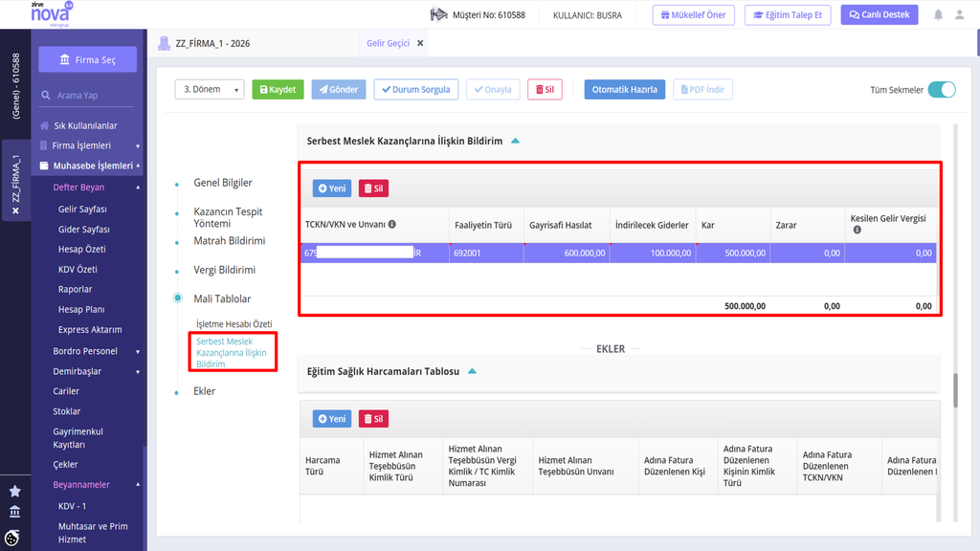Viewport: 980px width, 551px height.
Task: Open Express Aktarım in the sidebar
Action: click(x=90, y=329)
